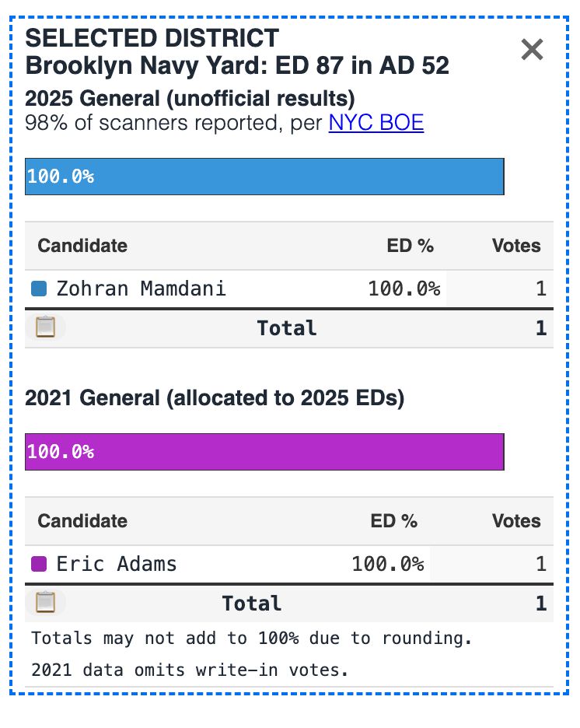Viewport: 580px width, 728px height.
Task: Click the blue 100.0% results bar
Action: click(x=264, y=176)
